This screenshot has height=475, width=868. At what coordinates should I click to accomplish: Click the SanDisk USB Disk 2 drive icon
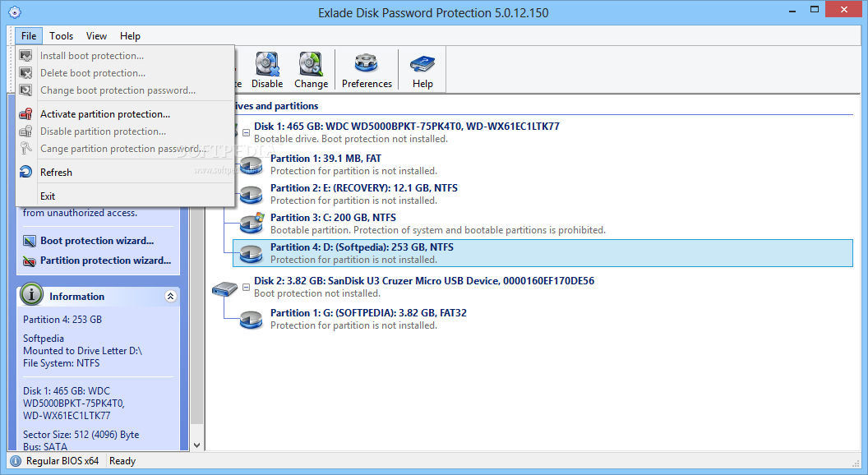tap(224, 288)
